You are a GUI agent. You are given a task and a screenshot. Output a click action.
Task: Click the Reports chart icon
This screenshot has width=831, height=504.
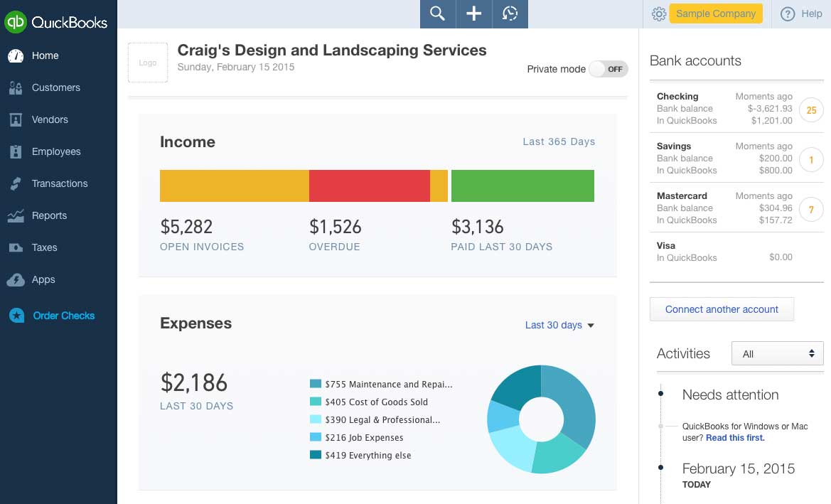pyautogui.click(x=16, y=215)
